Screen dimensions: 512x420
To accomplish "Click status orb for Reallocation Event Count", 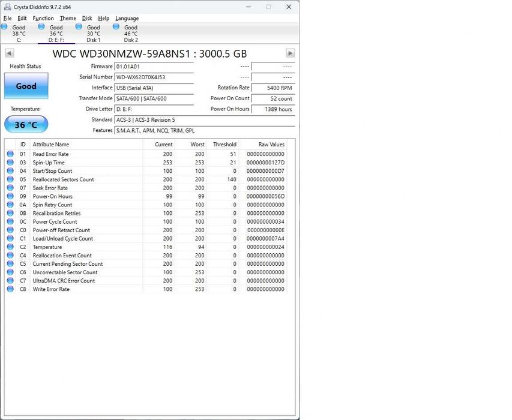I will click(10, 255).
